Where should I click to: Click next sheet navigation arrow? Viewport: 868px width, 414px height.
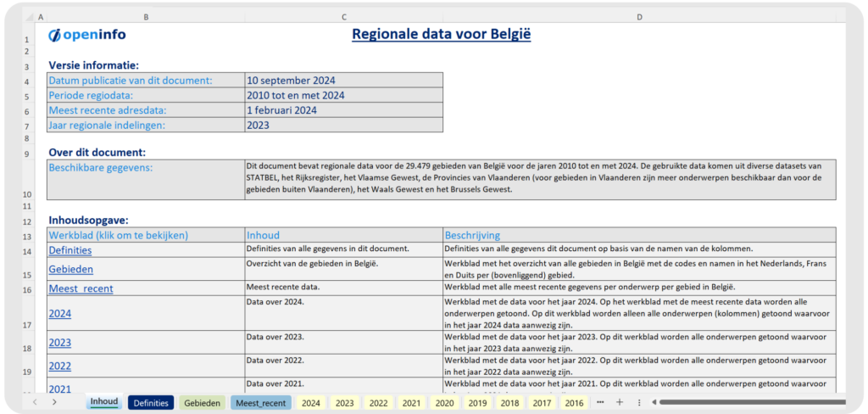coord(54,402)
